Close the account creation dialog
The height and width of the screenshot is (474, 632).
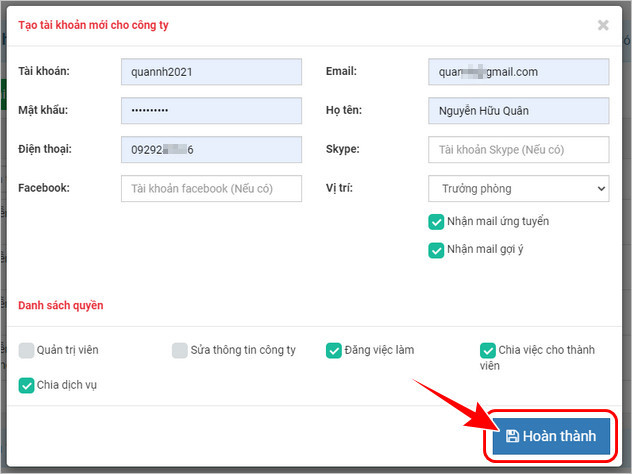pyautogui.click(x=603, y=25)
